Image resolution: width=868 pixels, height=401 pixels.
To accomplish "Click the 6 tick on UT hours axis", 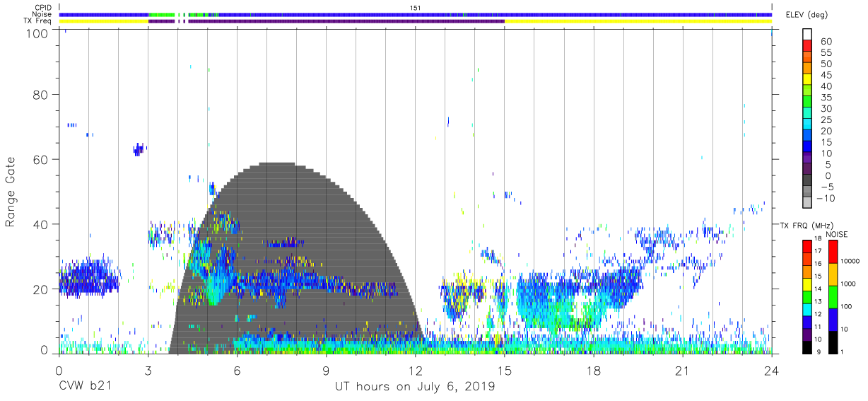I will click(x=237, y=371).
